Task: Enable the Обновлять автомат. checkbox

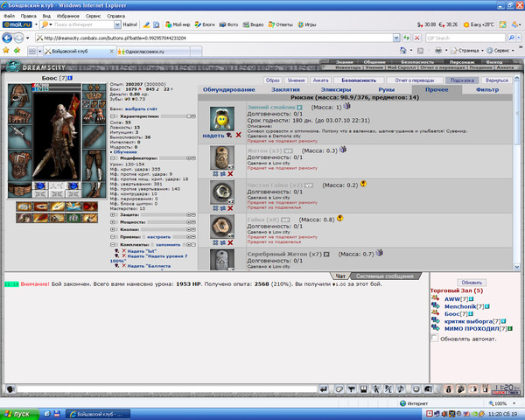Action: pos(434,338)
